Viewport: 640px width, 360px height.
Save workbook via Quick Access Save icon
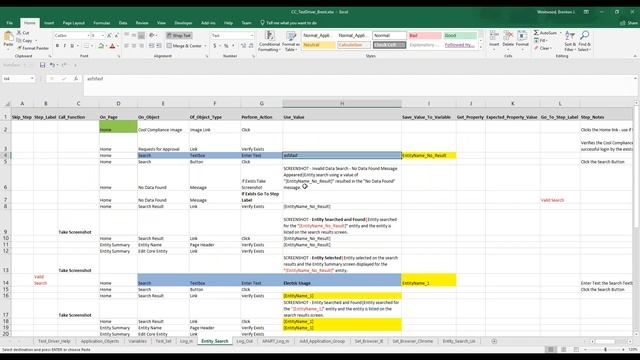point(42,65)
